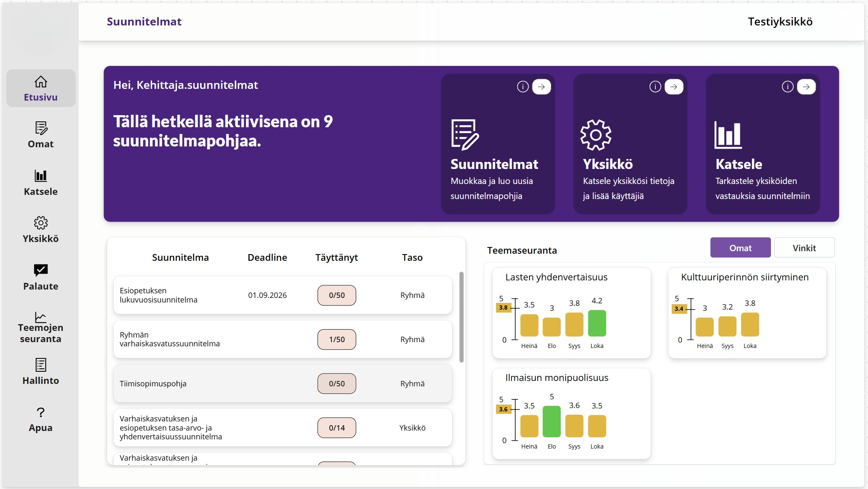Viewport: 868px width, 489px height.
Task: Open Teemojen seuranta line chart icon
Action: coord(40,318)
